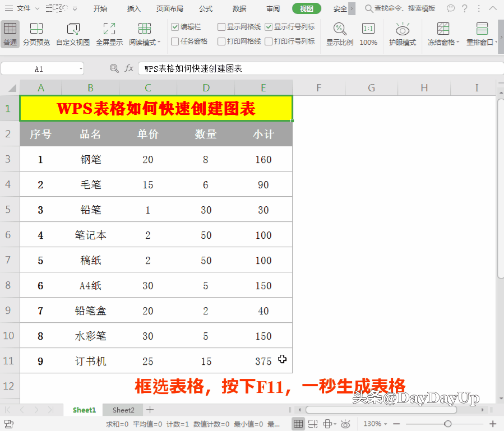The width and height of the screenshot is (504, 431).
Task: Open the hamburger File menu icon
Action: point(9,8)
